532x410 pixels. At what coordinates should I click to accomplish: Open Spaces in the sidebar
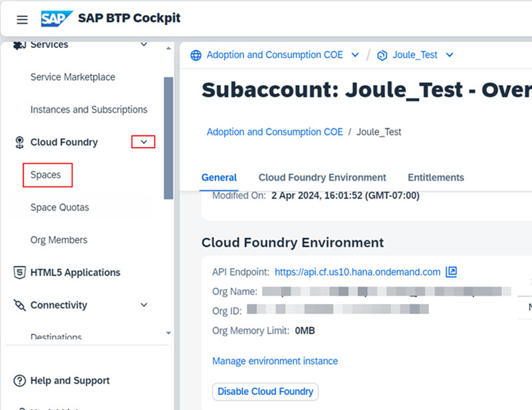click(46, 175)
